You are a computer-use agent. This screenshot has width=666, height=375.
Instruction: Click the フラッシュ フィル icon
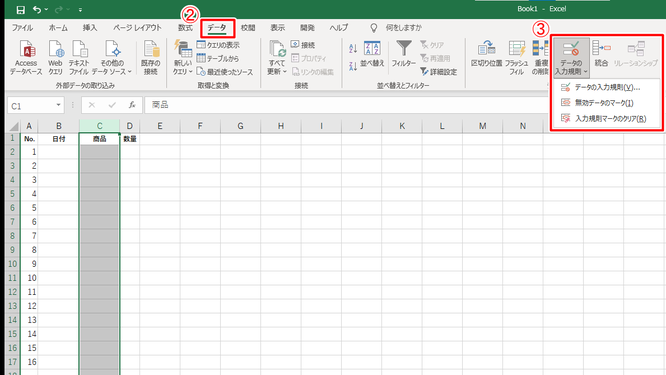(x=516, y=58)
